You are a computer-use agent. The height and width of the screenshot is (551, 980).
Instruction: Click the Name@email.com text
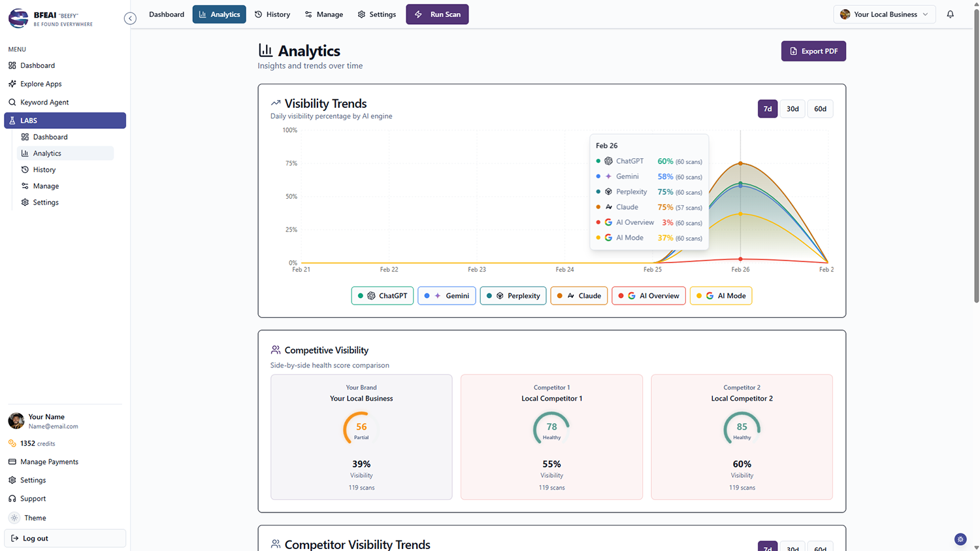pyautogui.click(x=53, y=426)
